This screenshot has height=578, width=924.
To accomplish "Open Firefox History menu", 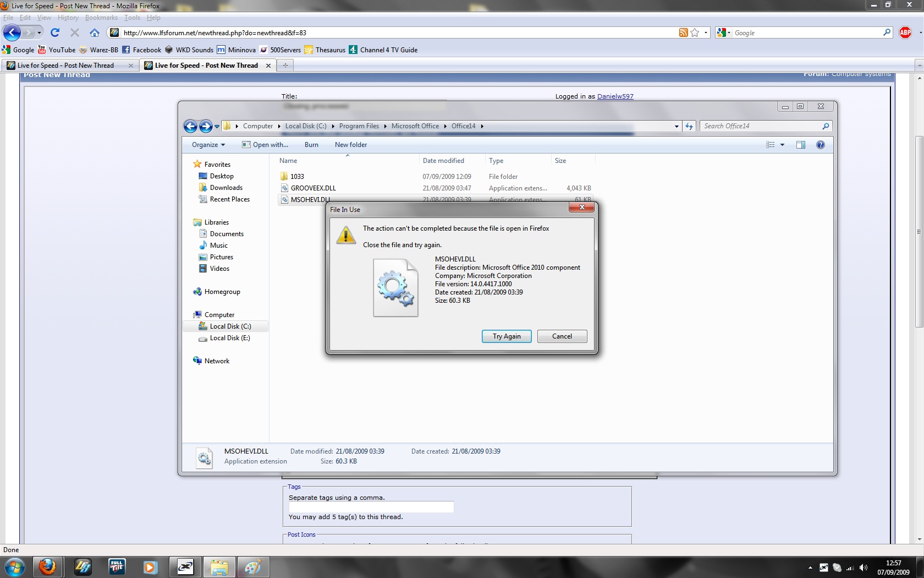I will (x=68, y=18).
